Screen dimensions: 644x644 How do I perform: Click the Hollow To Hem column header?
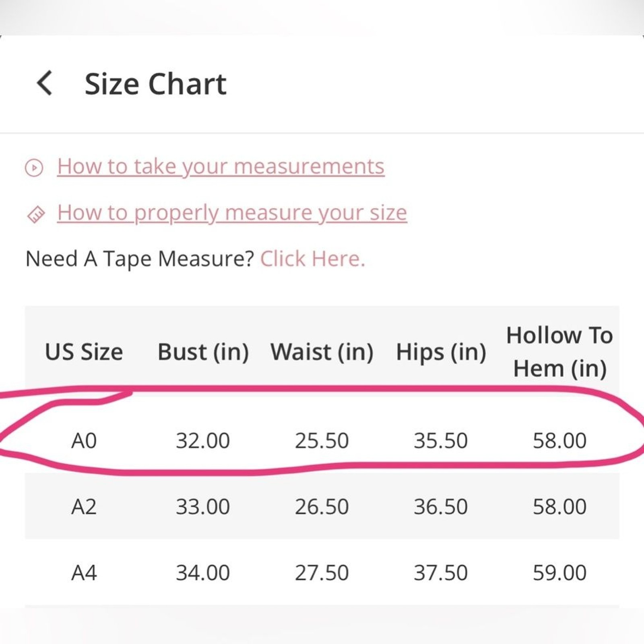559,352
